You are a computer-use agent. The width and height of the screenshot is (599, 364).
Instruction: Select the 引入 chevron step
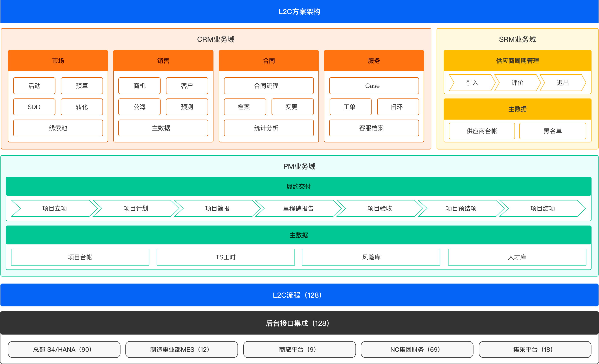pos(472,83)
